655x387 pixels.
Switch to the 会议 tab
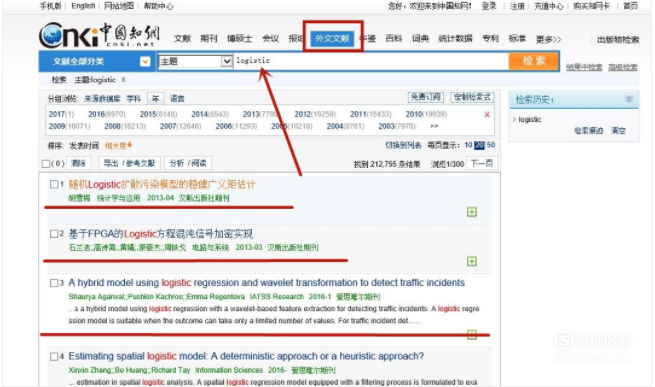pos(270,38)
